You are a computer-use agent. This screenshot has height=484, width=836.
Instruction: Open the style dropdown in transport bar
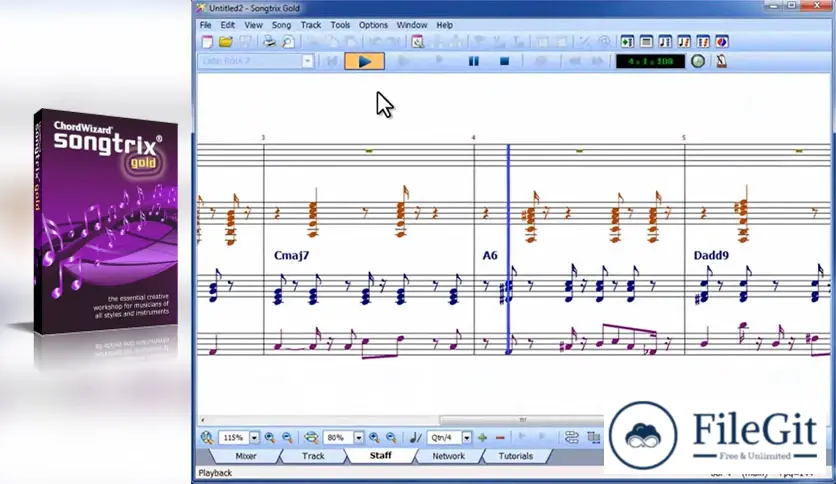(x=308, y=61)
